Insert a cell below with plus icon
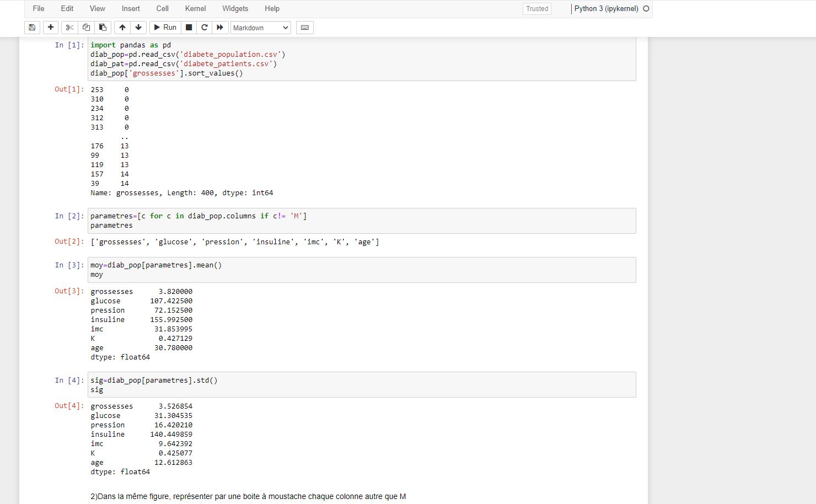 [x=51, y=28]
